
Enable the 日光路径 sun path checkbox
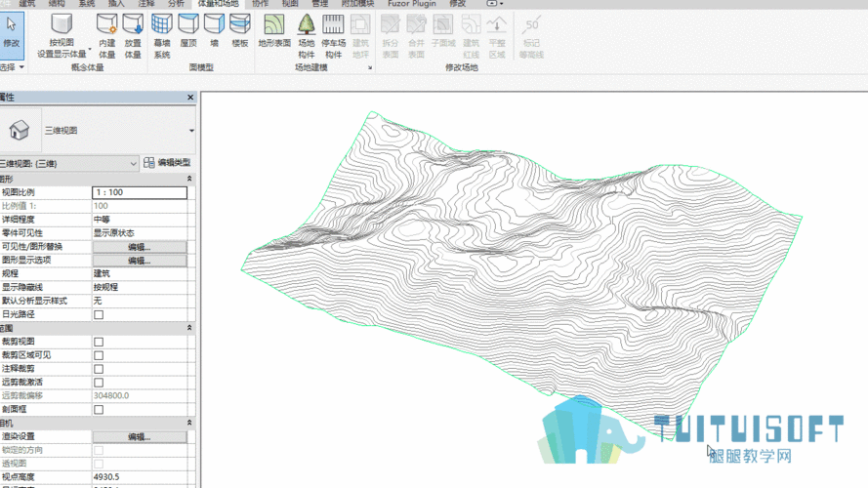coord(99,315)
